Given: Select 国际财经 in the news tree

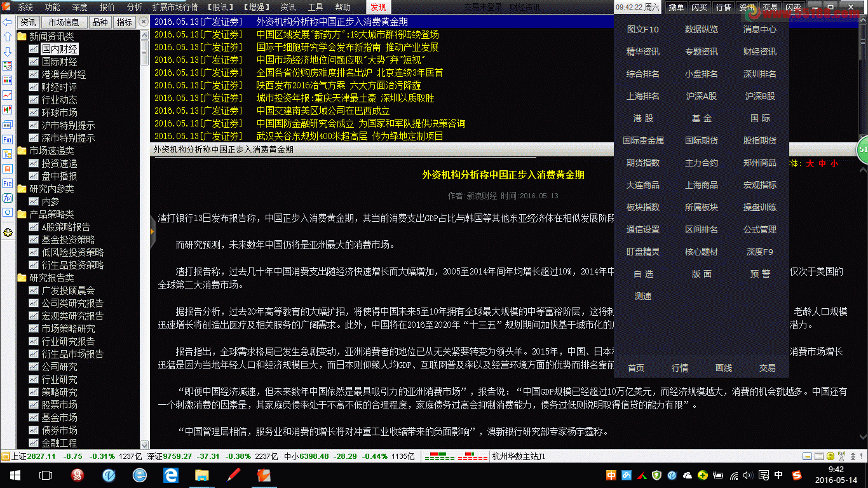Looking at the screenshot, I should 59,62.
